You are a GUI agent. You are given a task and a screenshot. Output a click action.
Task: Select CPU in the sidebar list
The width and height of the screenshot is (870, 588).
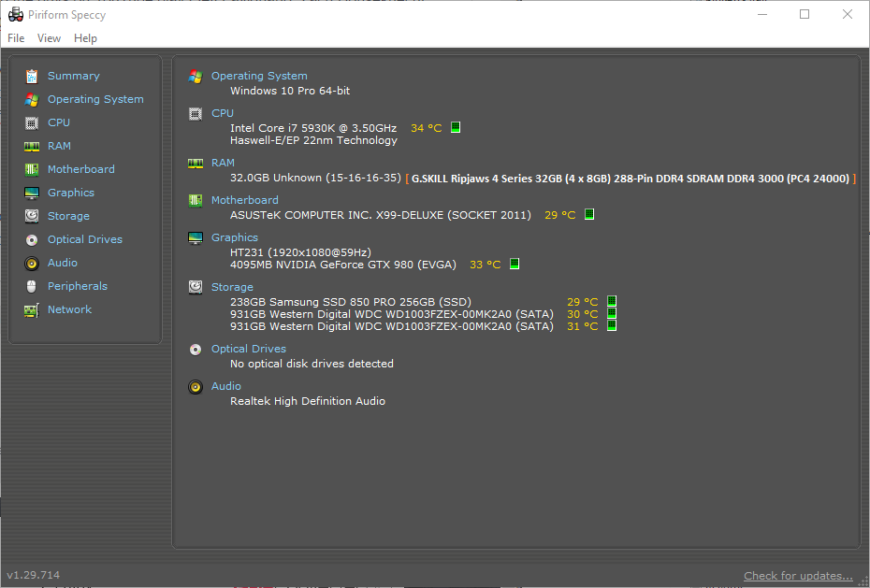coord(59,122)
